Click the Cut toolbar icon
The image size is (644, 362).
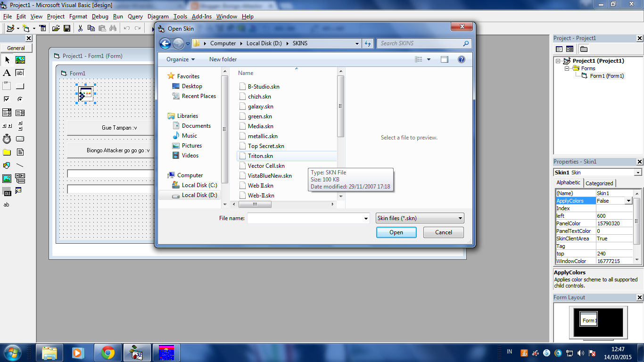[80, 28]
